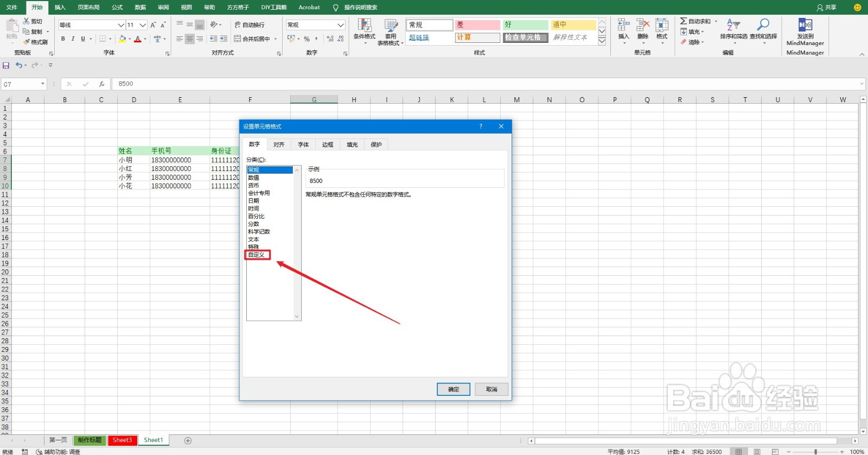The height and width of the screenshot is (455, 868).
Task: Click the 确定 button
Action: point(454,389)
